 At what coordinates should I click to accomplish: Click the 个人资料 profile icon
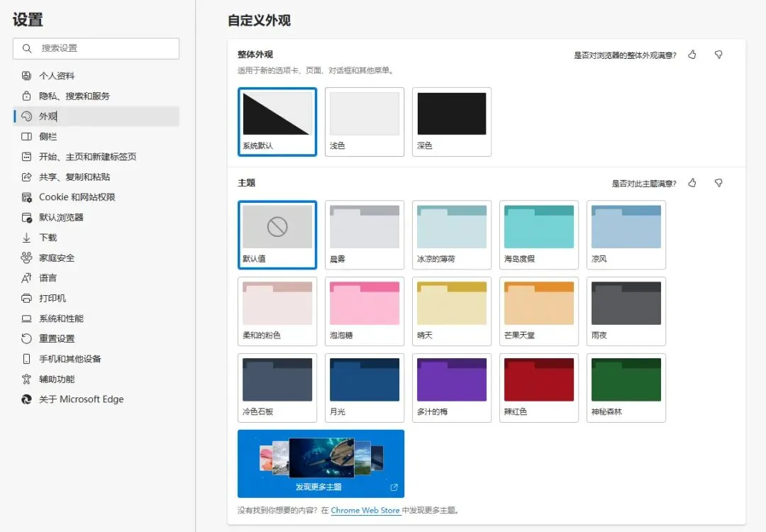point(26,76)
